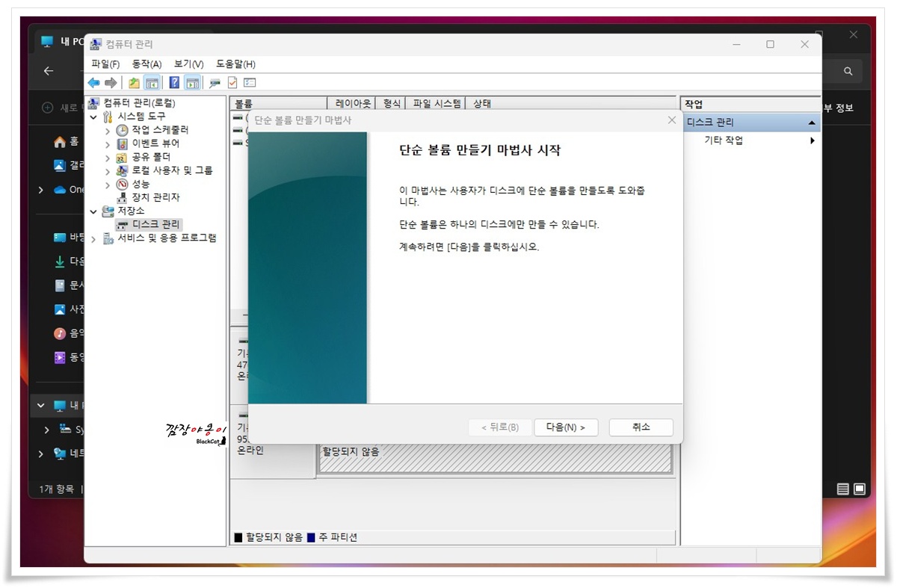Image resolution: width=897 pixels, height=588 pixels.
Task: Click the Music icon in the Explorer sidebar
Action: pos(60,333)
